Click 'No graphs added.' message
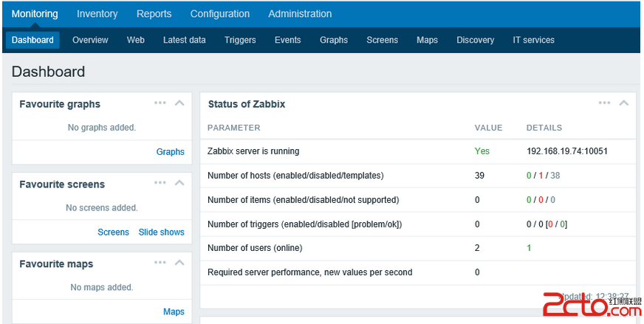 coord(101,128)
